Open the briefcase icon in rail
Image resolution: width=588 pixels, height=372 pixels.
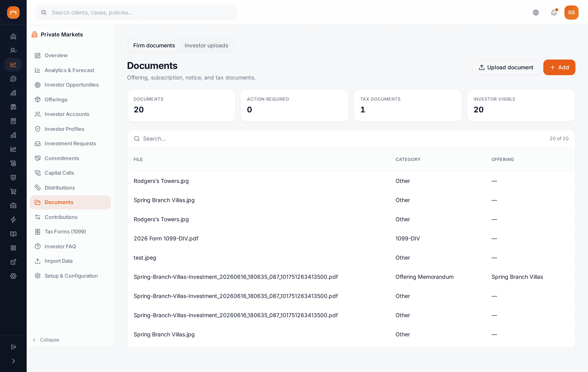[13, 206]
